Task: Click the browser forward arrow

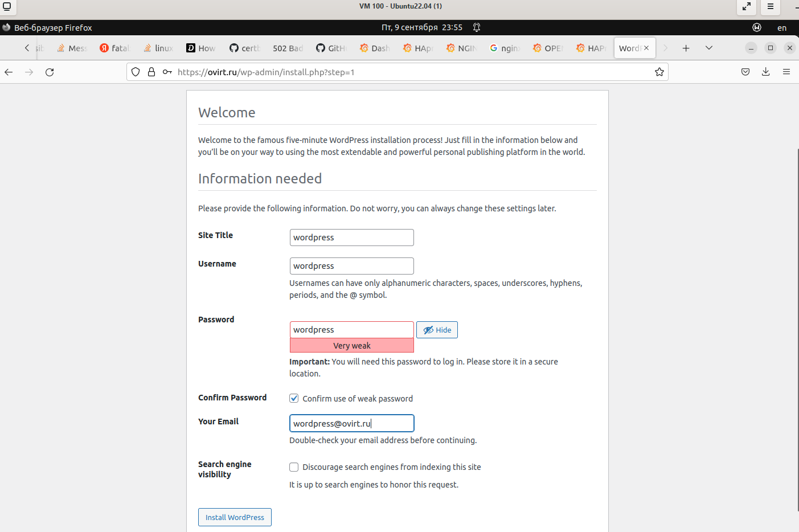Action: point(29,72)
